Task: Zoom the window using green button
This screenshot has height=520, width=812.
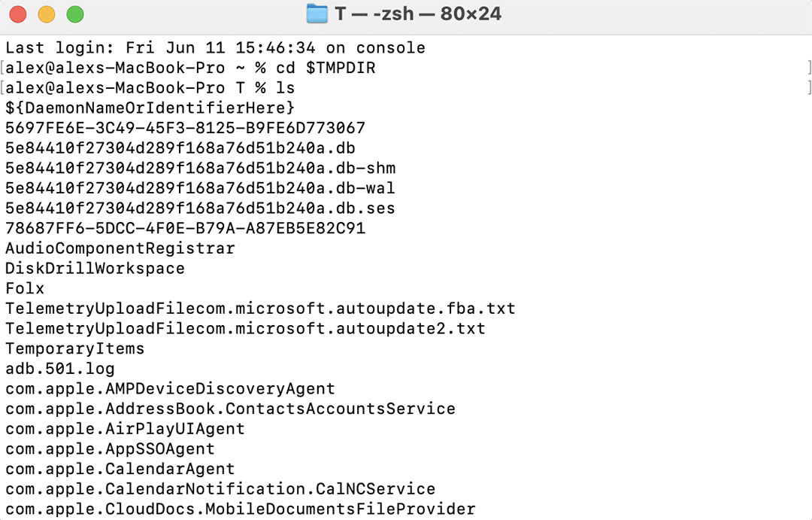Action: click(x=75, y=14)
